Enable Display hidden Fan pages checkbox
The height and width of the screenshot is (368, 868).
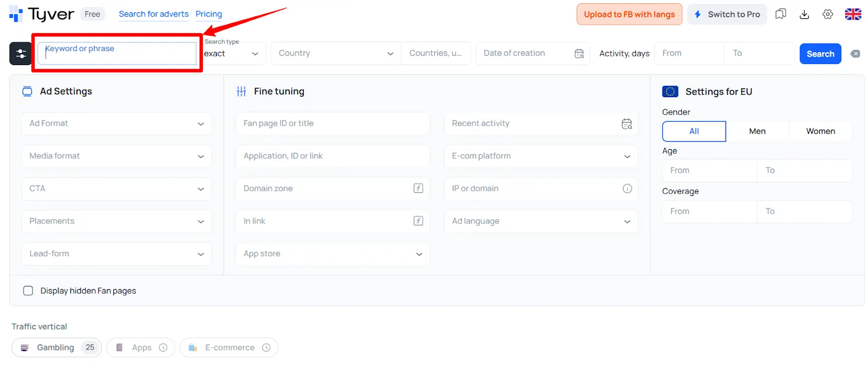click(x=28, y=291)
